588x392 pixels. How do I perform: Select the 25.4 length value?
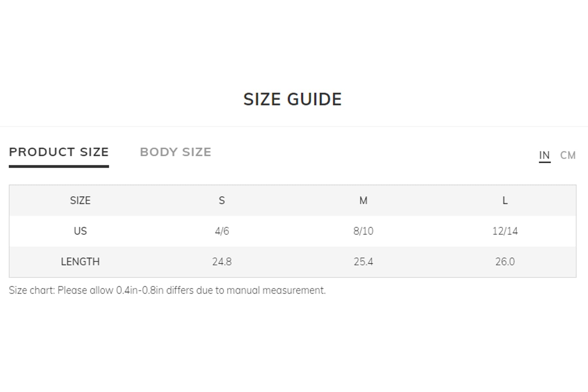tap(363, 262)
